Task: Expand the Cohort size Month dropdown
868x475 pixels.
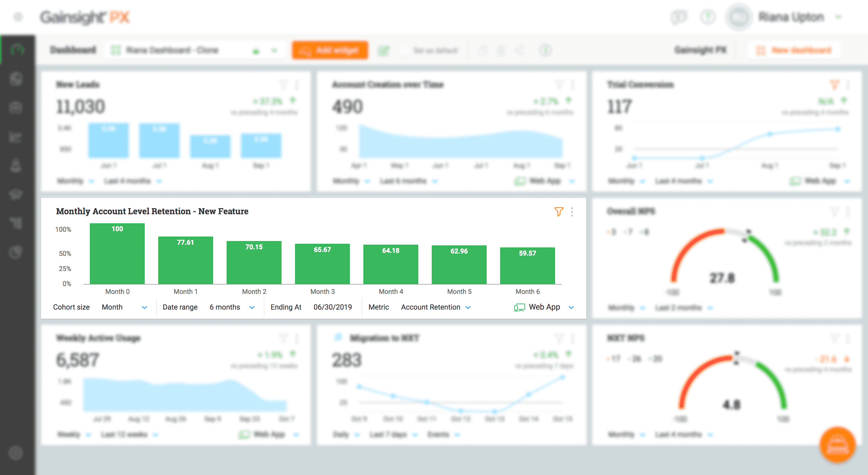Action: tap(144, 307)
